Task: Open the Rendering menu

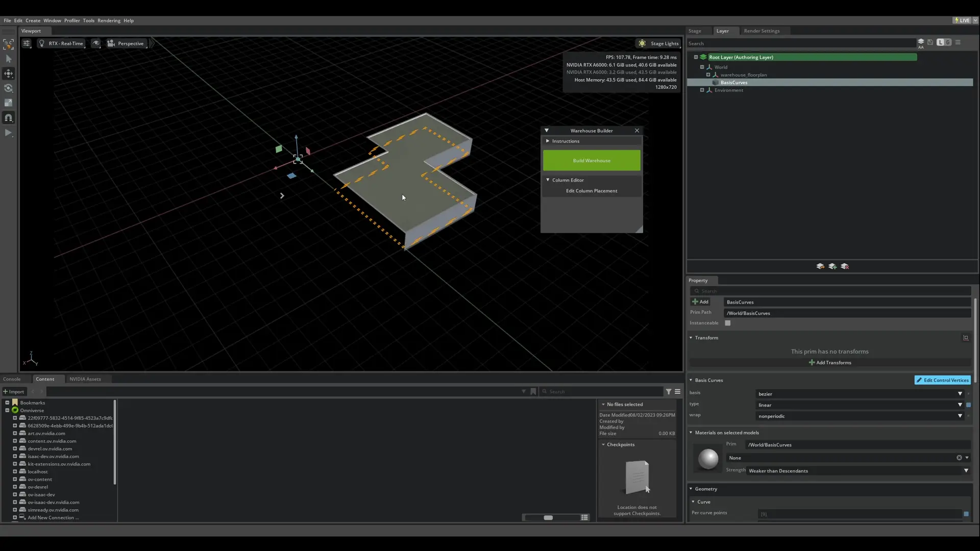Action: pos(109,21)
